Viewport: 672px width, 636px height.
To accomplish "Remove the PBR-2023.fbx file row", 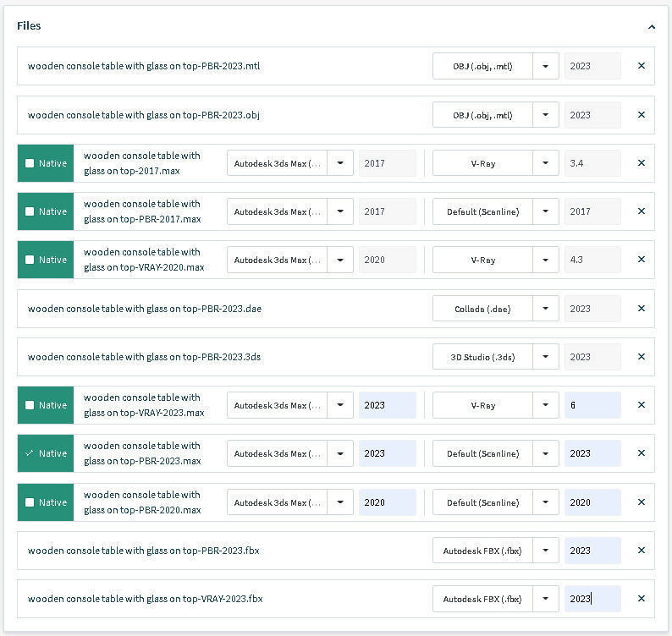I will 641,551.
